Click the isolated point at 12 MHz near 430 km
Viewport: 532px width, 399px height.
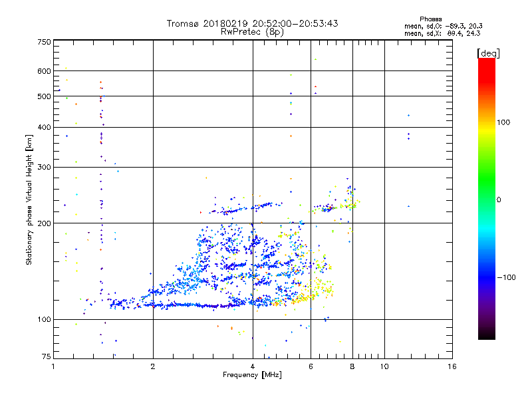click(x=408, y=116)
